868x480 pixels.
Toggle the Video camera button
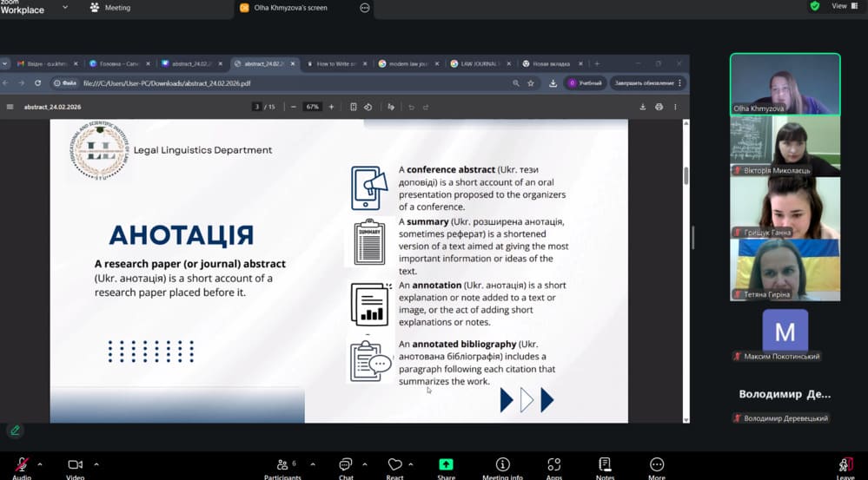(75, 465)
